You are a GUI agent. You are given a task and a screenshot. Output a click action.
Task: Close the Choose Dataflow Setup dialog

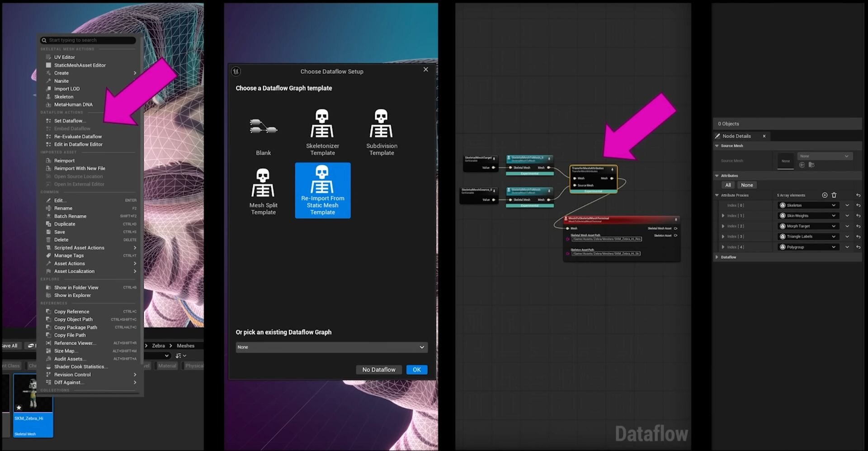pos(425,70)
